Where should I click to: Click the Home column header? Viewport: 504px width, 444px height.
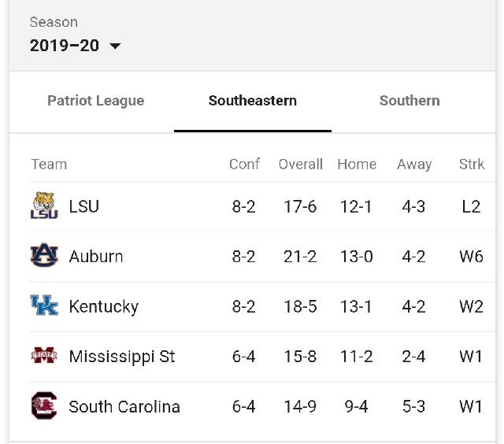[x=357, y=165]
